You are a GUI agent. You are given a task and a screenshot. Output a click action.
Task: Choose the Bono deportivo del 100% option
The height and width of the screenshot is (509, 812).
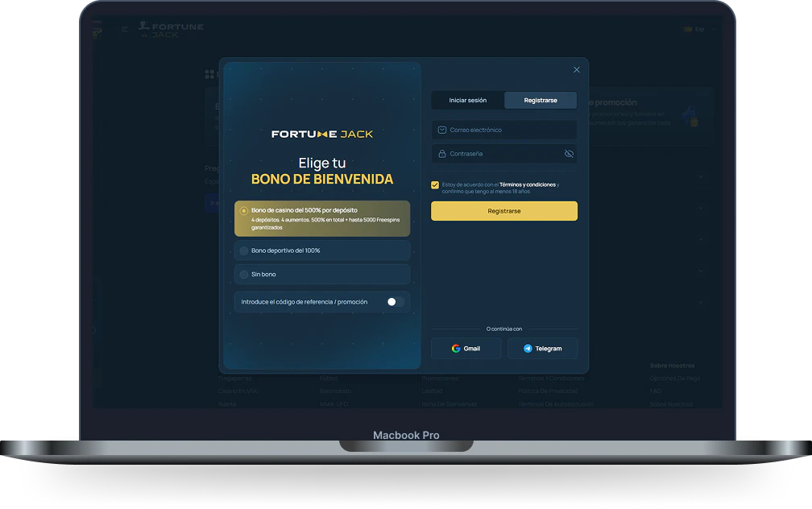click(322, 250)
